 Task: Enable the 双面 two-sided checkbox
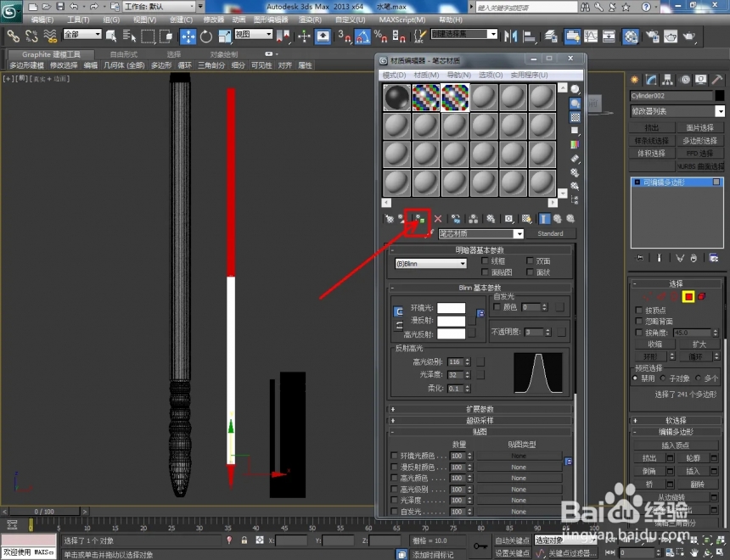[530, 260]
